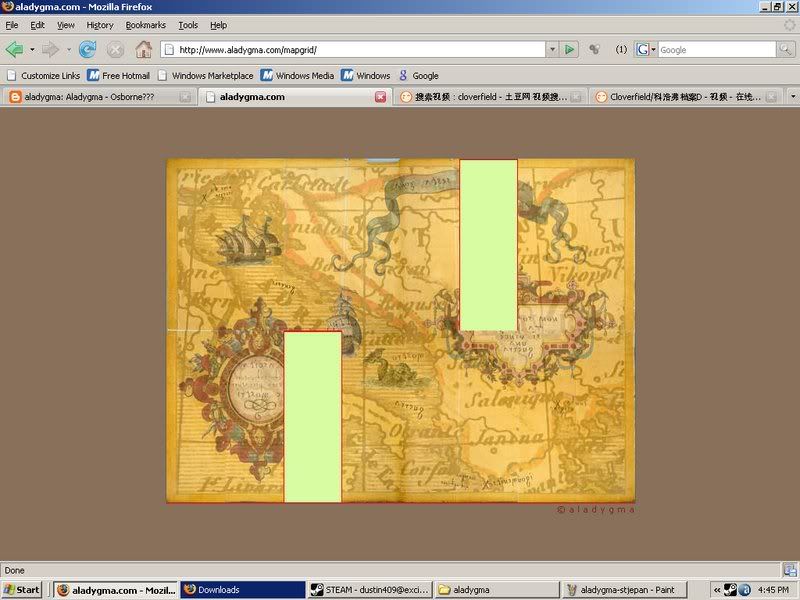Click the Forward navigation arrow
800x600 pixels.
(x=50, y=49)
